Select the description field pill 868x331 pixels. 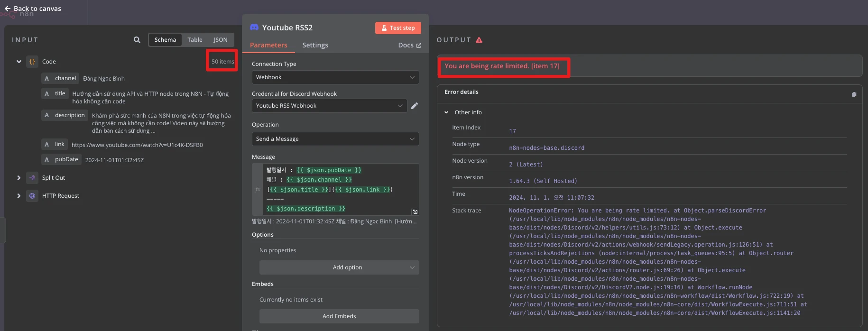click(x=65, y=115)
